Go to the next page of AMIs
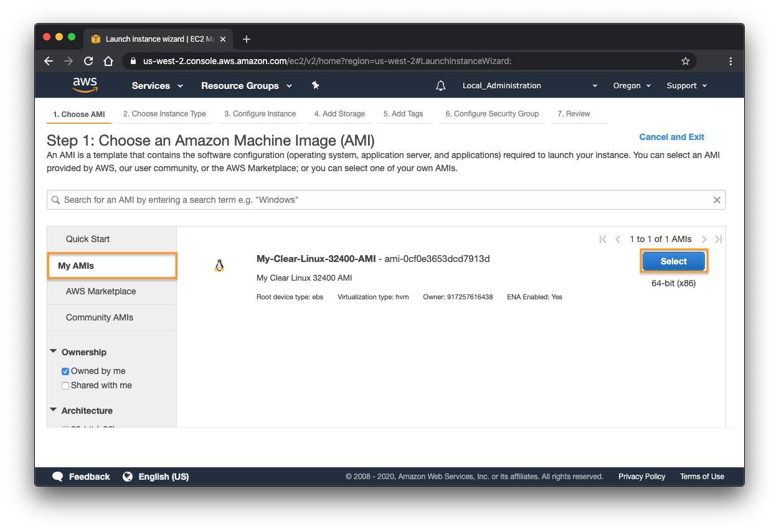 pos(704,239)
